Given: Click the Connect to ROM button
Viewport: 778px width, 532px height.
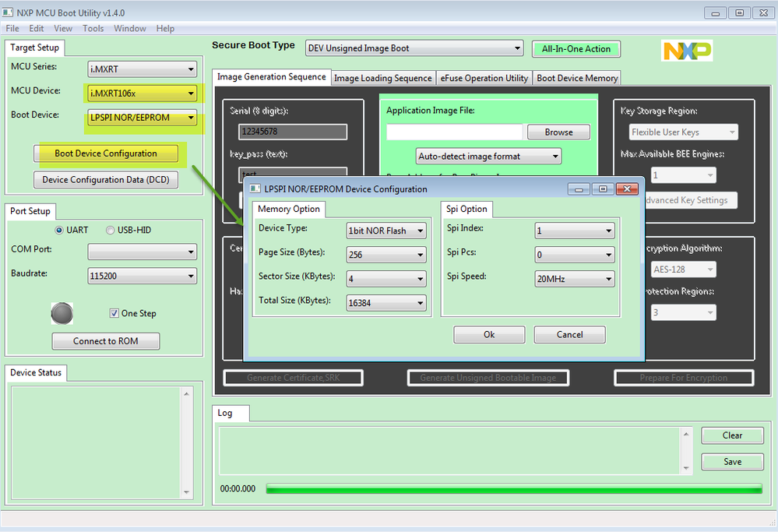Looking at the screenshot, I should point(106,341).
